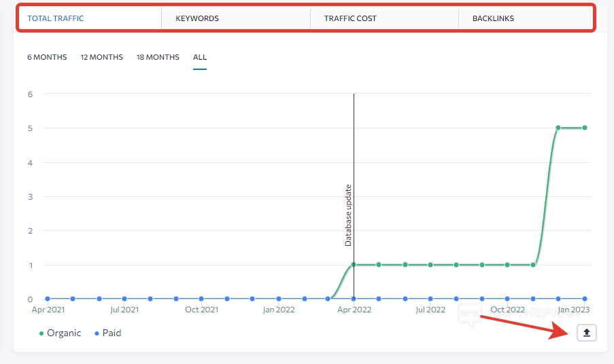Switch to the Keywords tab
This screenshot has height=364, width=614.
(x=197, y=18)
